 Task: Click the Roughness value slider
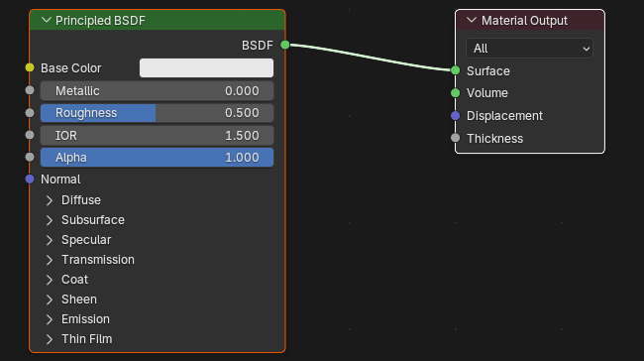(157, 113)
